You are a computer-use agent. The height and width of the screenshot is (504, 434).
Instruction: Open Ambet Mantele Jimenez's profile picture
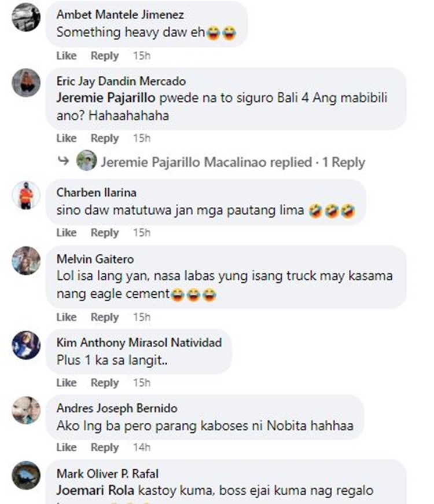click(26, 17)
